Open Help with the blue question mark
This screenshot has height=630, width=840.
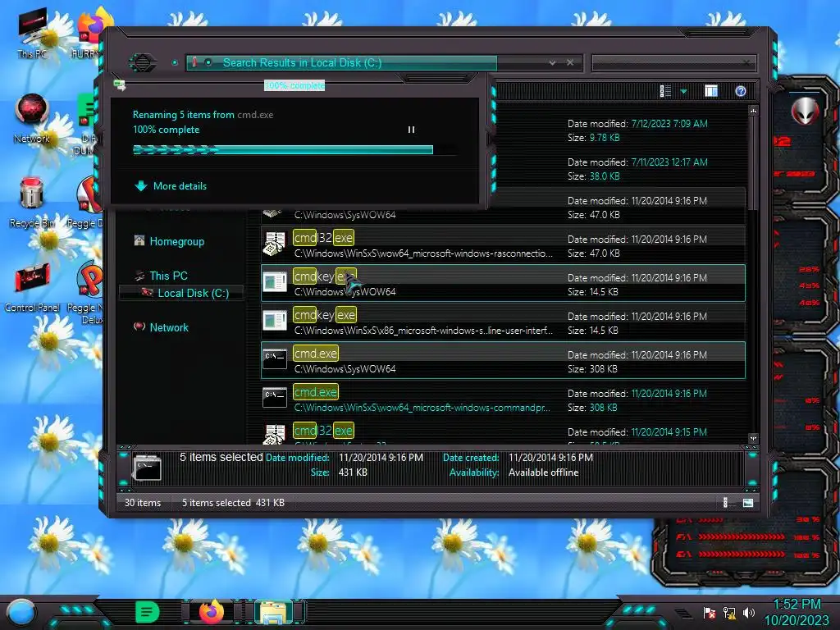[x=741, y=91]
